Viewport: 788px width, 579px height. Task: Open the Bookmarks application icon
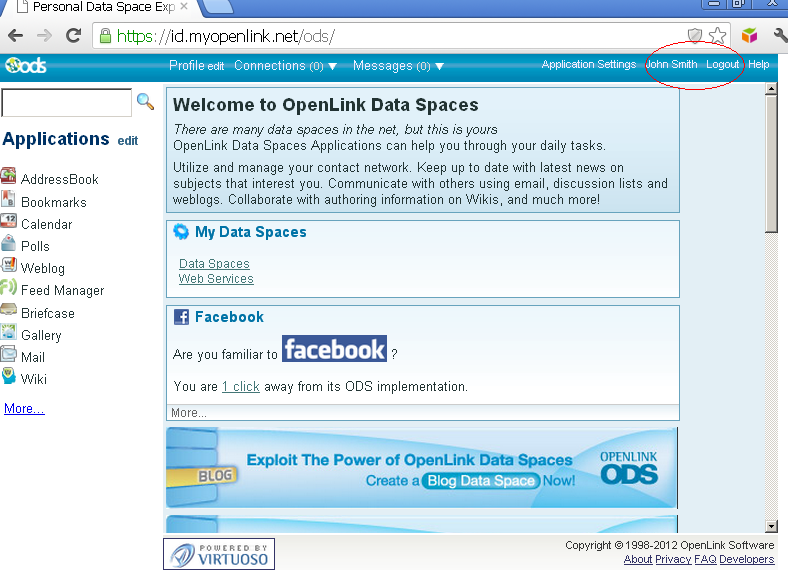pyautogui.click(x=9, y=200)
